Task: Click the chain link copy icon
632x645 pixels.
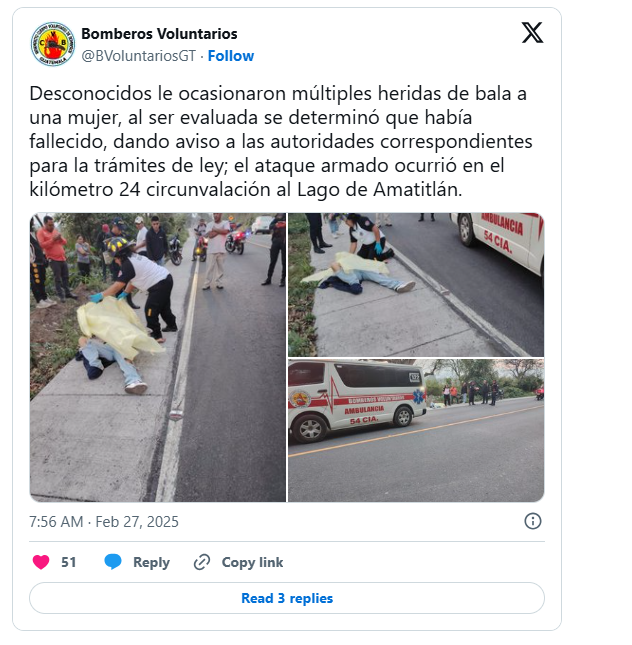Action: (x=202, y=562)
